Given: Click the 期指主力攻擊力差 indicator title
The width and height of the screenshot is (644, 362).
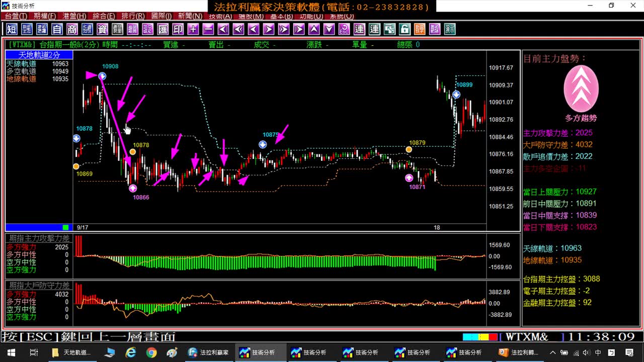Looking at the screenshot, I should coord(40,238).
